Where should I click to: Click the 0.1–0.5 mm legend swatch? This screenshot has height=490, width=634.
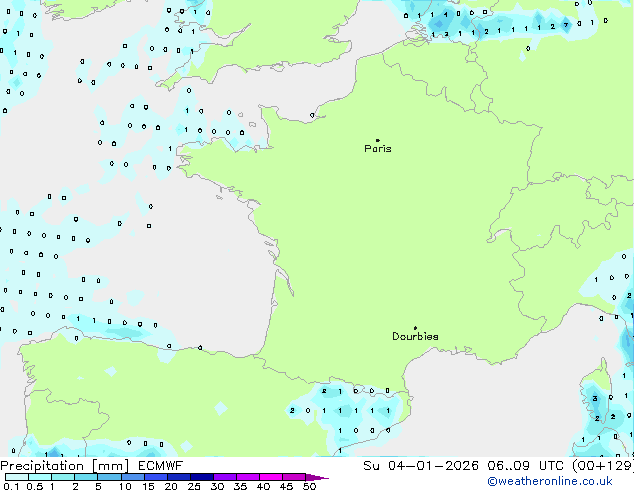17,477
